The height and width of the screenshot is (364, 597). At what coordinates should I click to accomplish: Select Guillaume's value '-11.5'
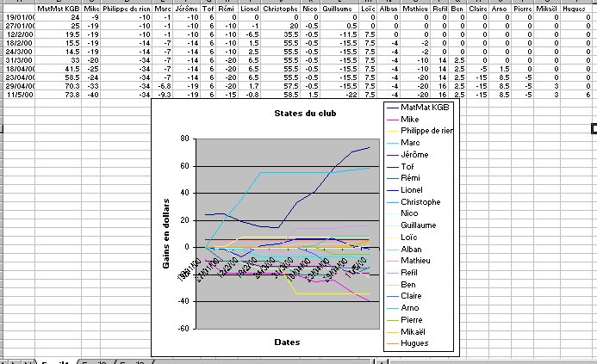[339, 34]
